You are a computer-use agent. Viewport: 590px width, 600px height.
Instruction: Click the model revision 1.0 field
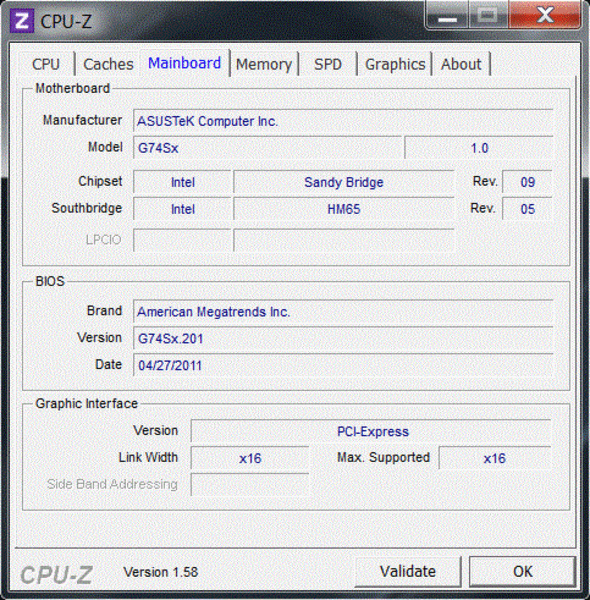pyautogui.click(x=479, y=148)
